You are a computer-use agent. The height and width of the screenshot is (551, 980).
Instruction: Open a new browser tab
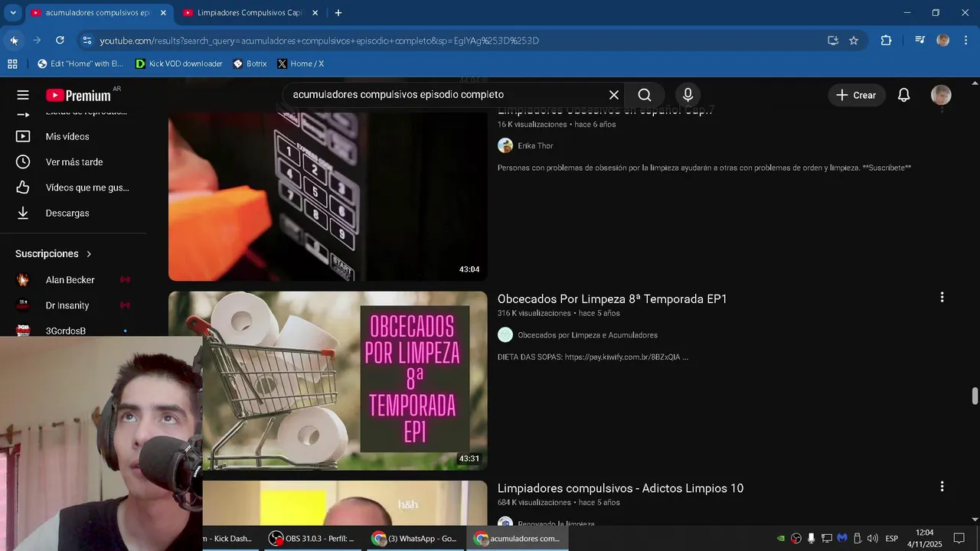tap(338, 13)
